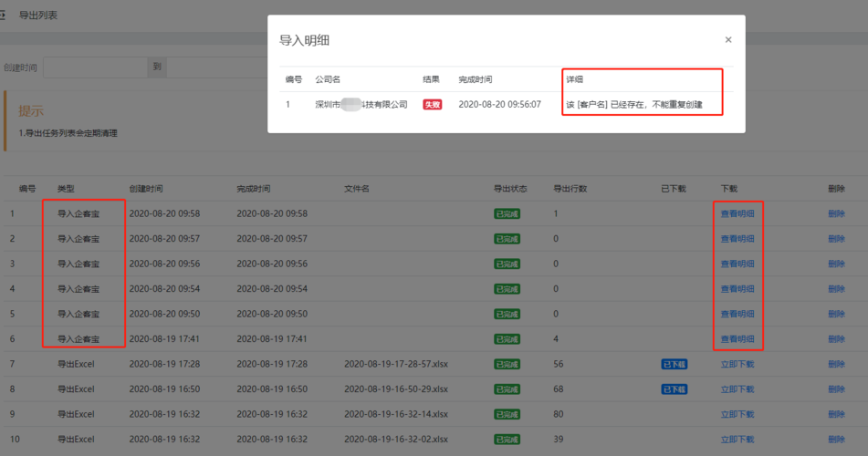Viewport: 868px width, 456px height.
Task: Click the exported row count 56
Action: click(559, 364)
